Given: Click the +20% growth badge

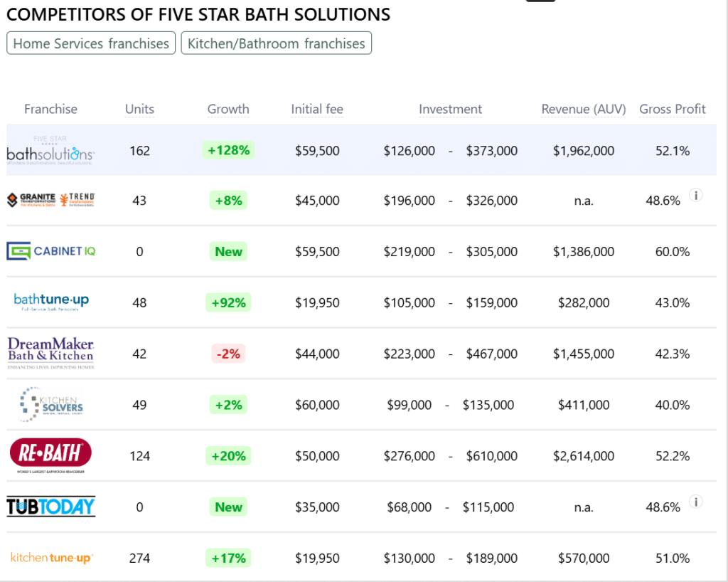Looking at the screenshot, I should [x=228, y=456].
